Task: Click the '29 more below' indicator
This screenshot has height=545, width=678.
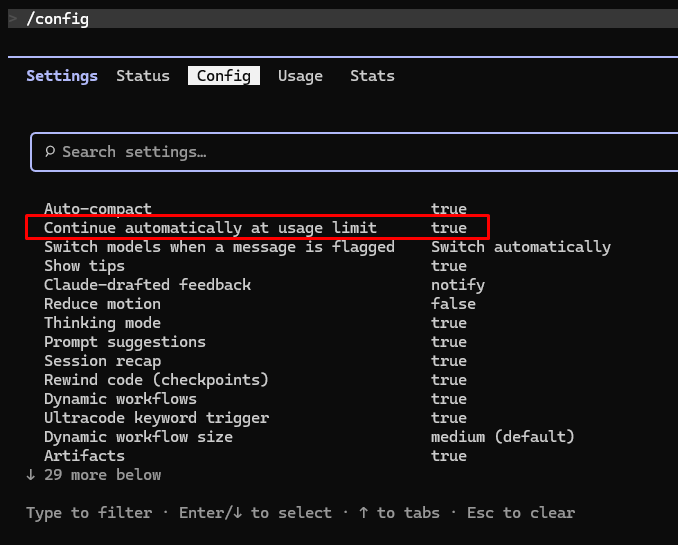Action: point(93,475)
